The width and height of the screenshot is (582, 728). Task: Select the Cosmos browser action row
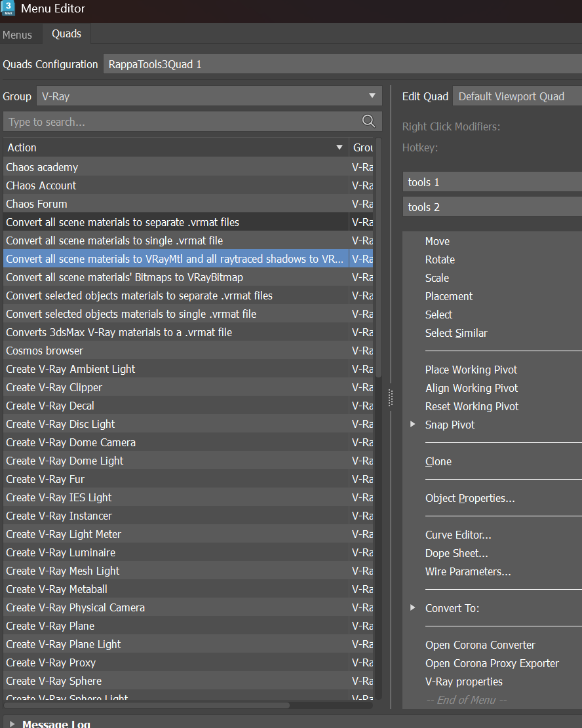188,351
